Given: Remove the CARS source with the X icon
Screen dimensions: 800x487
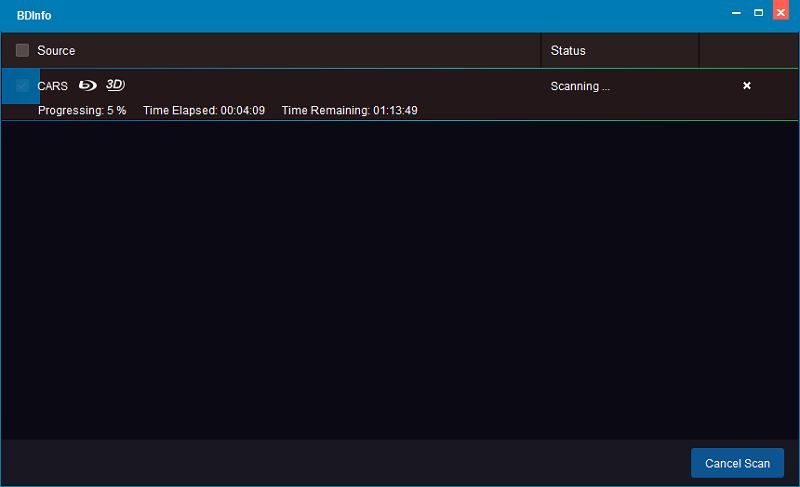Looking at the screenshot, I should click(746, 86).
